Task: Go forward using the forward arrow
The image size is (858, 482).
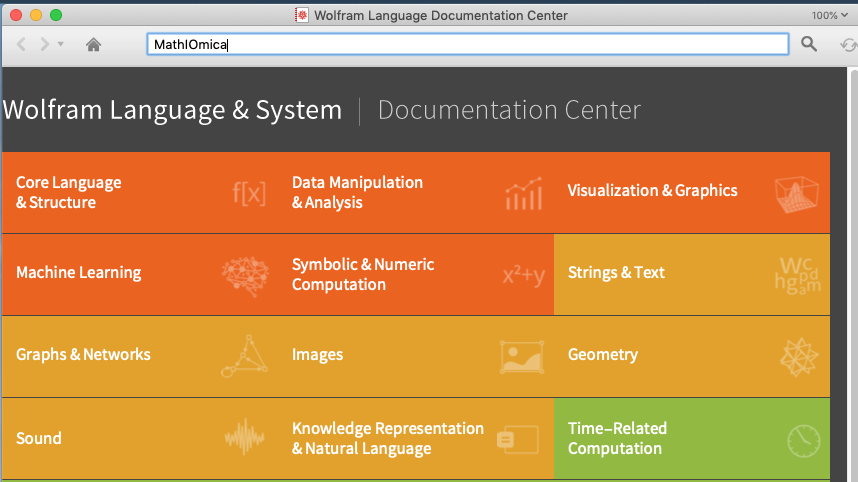Action: (x=44, y=44)
